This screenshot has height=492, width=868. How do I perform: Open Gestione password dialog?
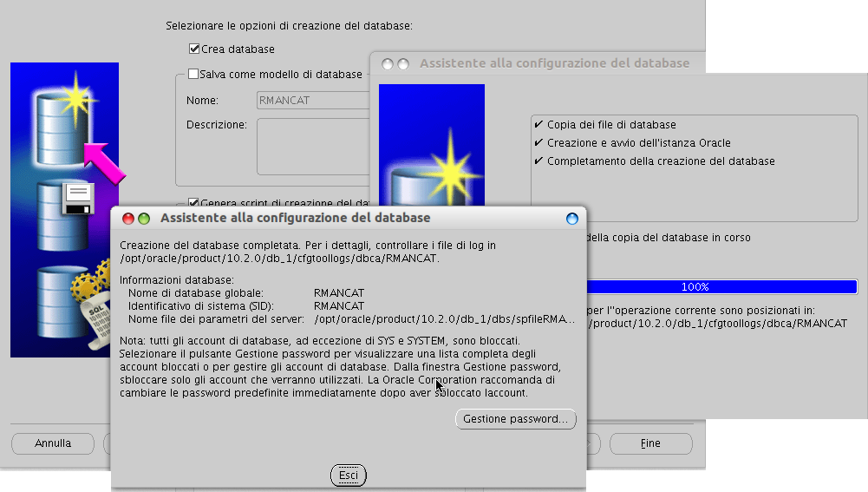[515, 419]
